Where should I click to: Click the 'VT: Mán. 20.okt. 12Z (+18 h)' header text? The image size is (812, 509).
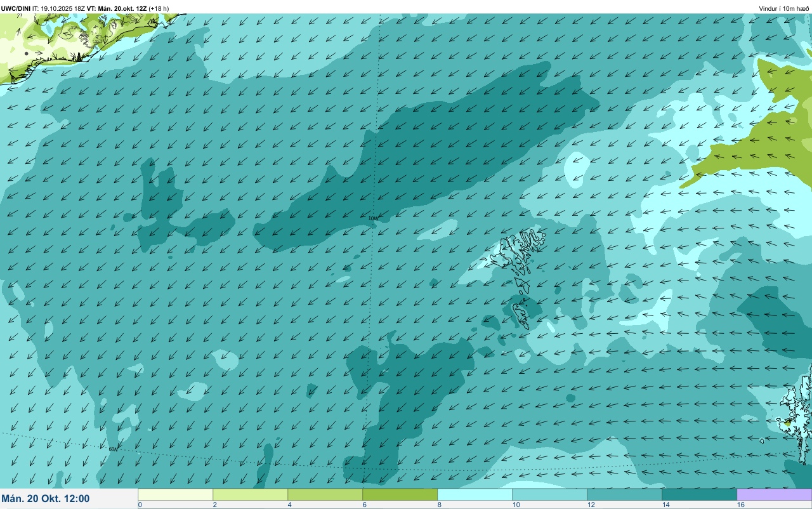(x=129, y=8)
